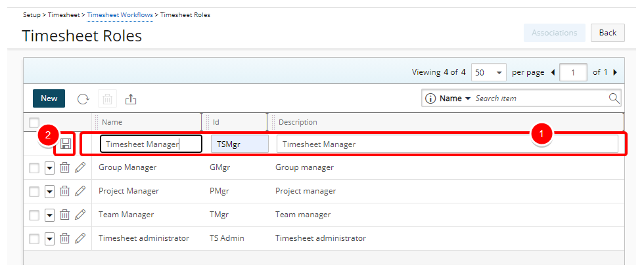644x273 pixels.
Task: Open the 50 per page dropdown
Action: tap(489, 72)
